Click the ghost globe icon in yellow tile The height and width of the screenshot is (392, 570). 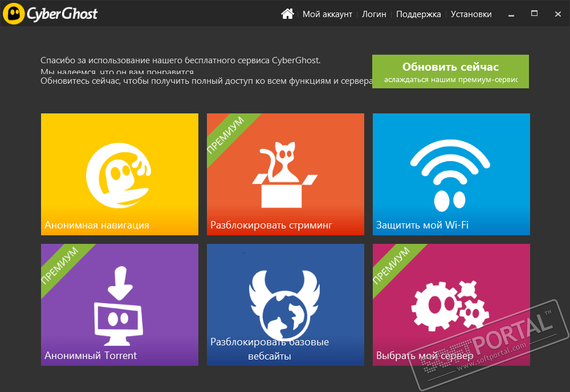pyautogui.click(x=119, y=175)
